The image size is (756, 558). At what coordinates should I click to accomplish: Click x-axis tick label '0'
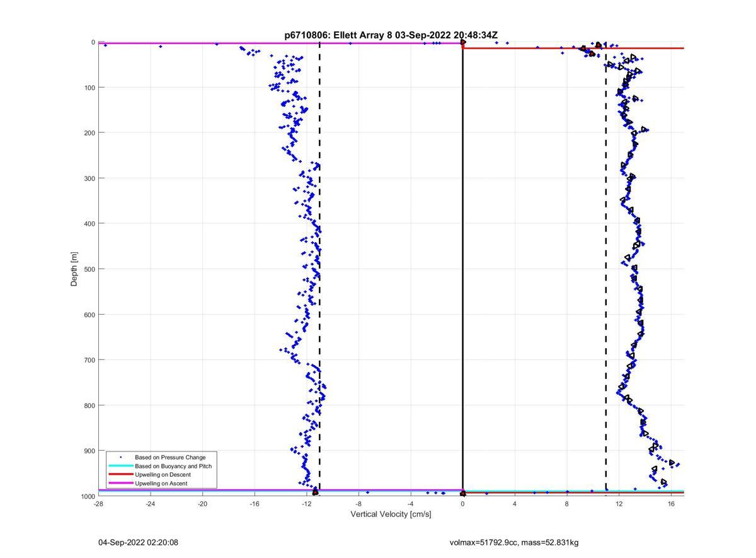click(x=462, y=504)
